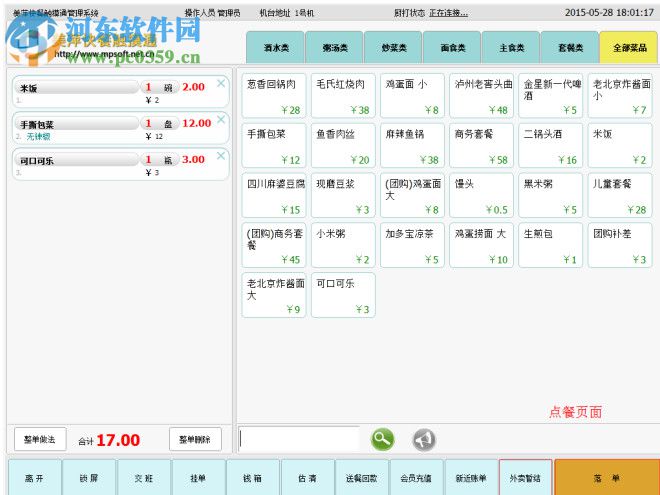Click the 交班 shift handover button
This screenshot has height=495, width=660.
click(144, 478)
